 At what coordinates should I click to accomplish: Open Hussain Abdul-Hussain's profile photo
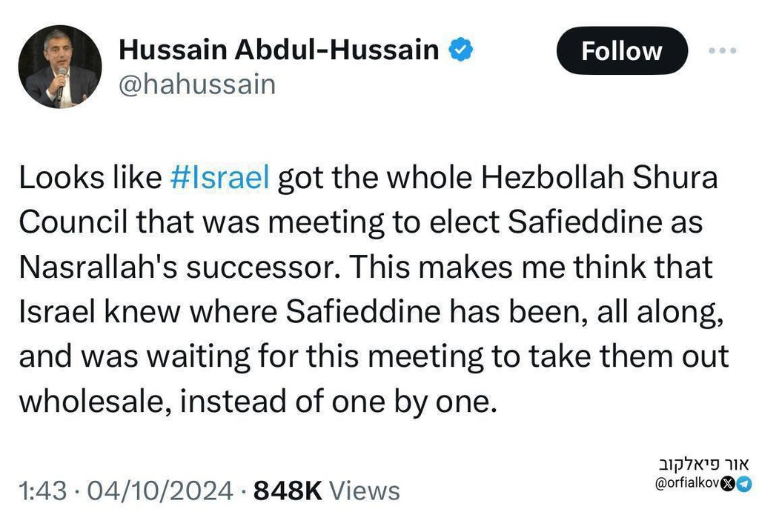pyautogui.click(x=59, y=67)
